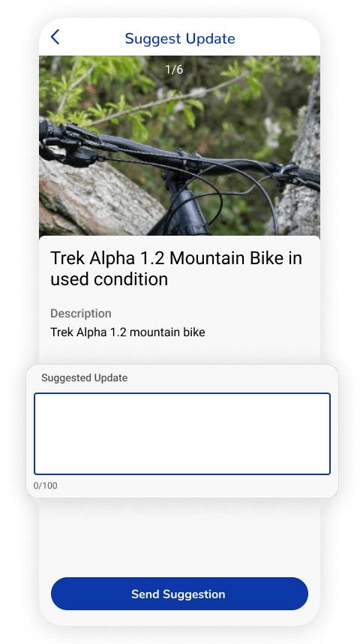Tap the 1/6 photo counter
Screen dimensions: 360x644
click(x=174, y=69)
